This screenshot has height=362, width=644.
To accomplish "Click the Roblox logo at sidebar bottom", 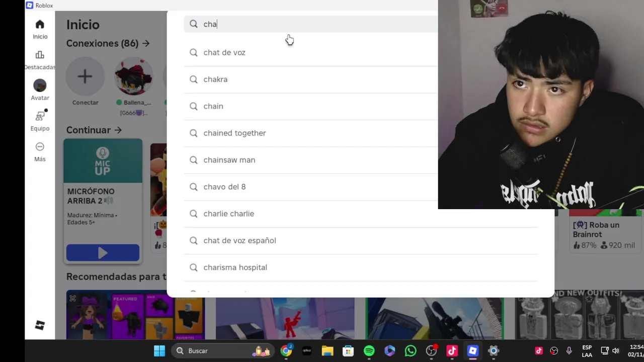I will 40,325.
